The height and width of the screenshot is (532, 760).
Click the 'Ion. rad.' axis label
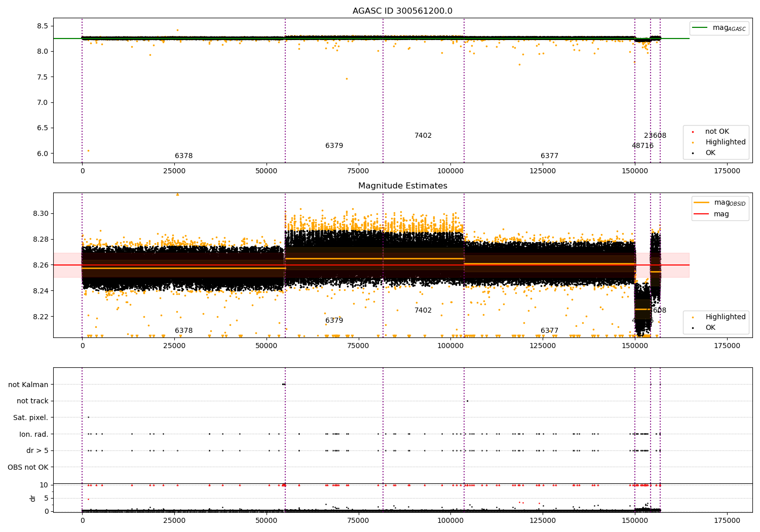click(x=34, y=435)
